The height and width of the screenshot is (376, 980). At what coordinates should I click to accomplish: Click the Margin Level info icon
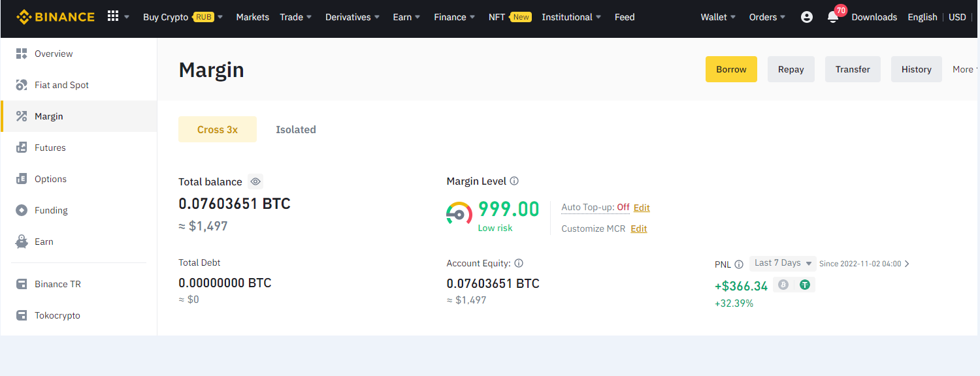pos(514,181)
